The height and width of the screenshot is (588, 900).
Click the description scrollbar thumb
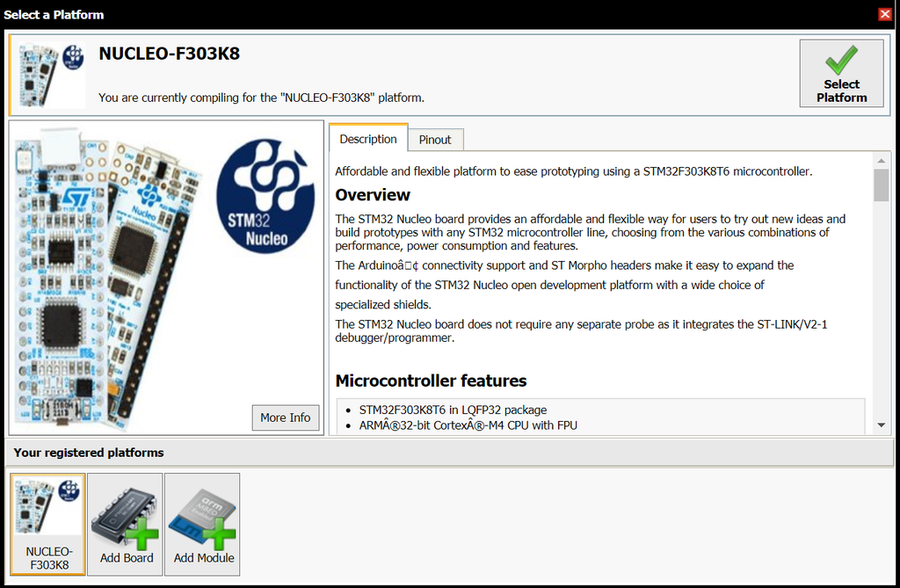point(881,185)
